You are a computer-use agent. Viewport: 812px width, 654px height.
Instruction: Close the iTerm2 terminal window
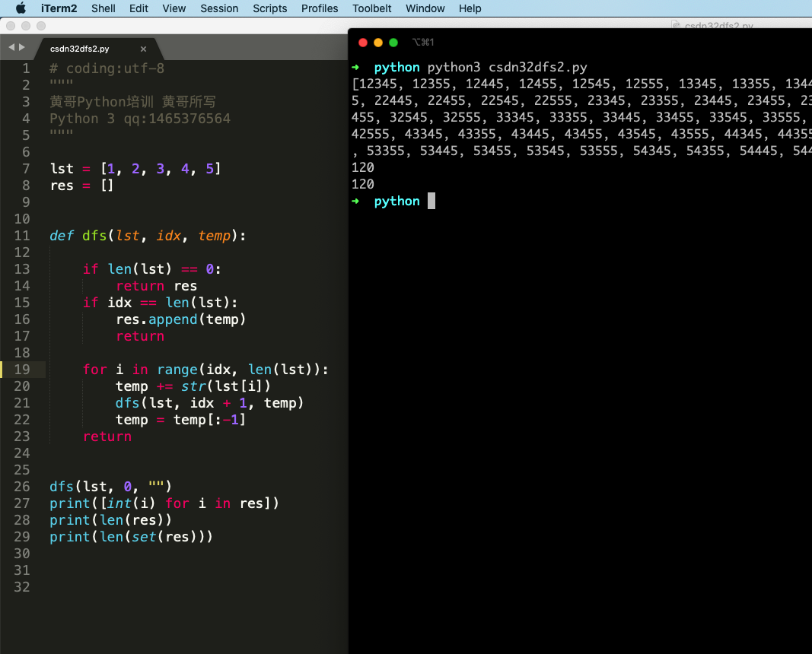(x=363, y=43)
